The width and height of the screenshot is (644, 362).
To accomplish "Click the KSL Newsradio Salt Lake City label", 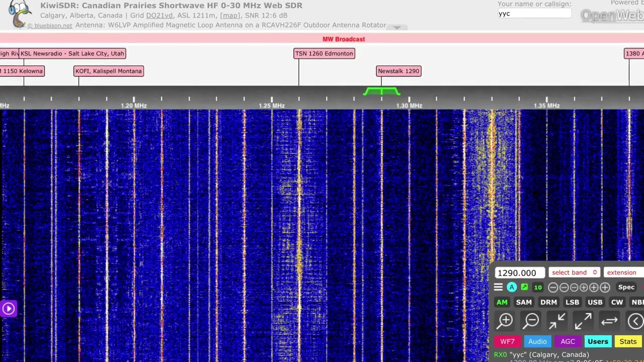I will click(72, 53).
